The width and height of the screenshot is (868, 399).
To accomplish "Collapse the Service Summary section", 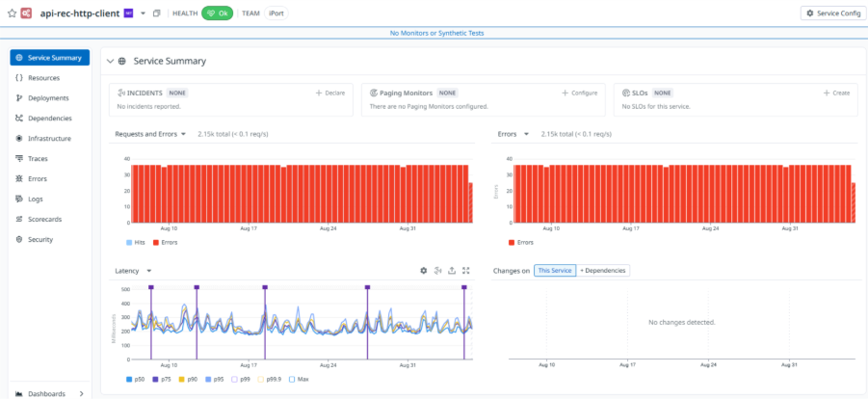I will [110, 61].
